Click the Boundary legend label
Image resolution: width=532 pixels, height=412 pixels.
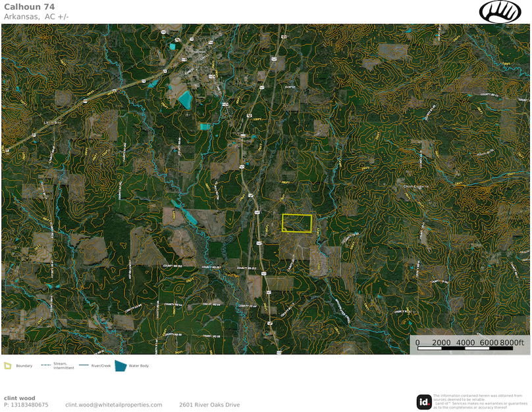coord(24,366)
